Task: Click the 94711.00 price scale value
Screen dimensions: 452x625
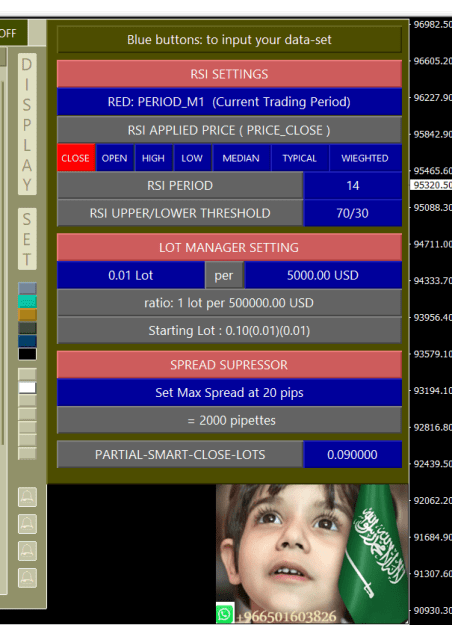Action: click(x=432, y=244)
